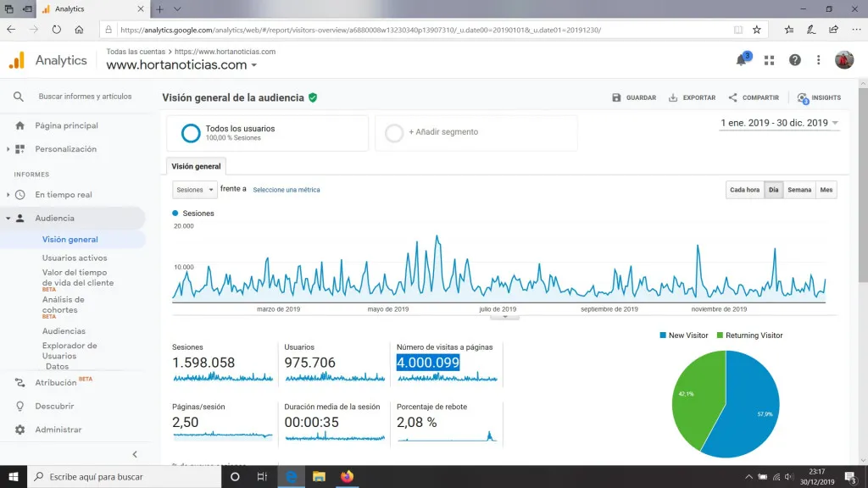Select the Día granularity
The height and width of the screenshot is (488, 868).
pos(773,190)
